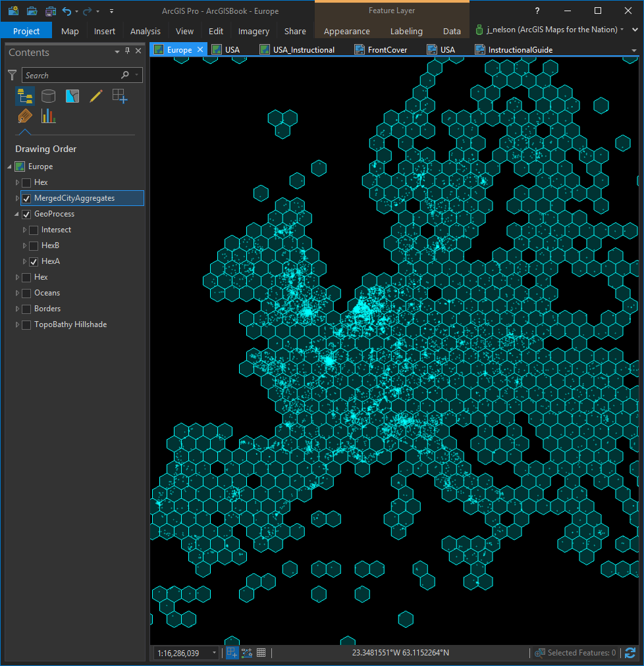The width and height of the screenshot is (644, 666).
Task: Click the refresh map icon in status bar
Action: point(630,653)
